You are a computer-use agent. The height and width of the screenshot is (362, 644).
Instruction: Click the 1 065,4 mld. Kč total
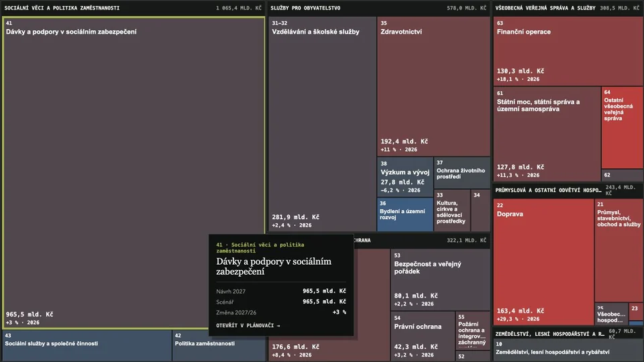click(x=239, y=8)
